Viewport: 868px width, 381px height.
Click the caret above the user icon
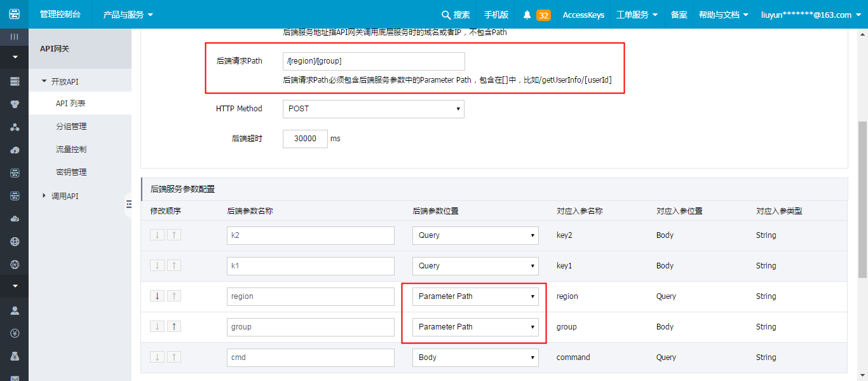14,286
